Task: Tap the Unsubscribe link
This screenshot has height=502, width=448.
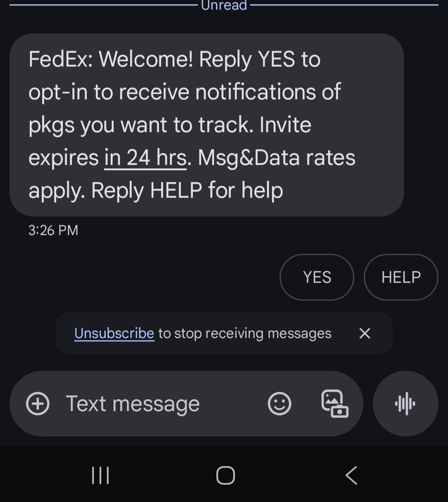Action: [114, 333]
